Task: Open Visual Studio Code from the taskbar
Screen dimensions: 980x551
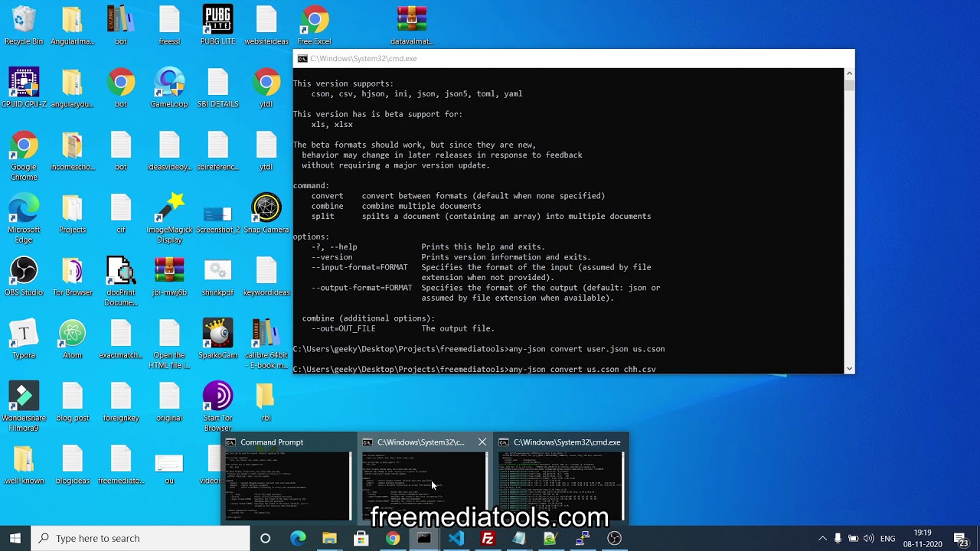Action: tap(456, 538)
